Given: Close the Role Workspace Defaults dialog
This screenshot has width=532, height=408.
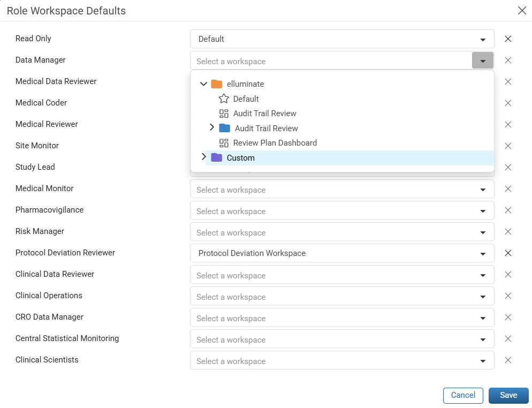Looking at the screenshot, I should pyautogui.click(x=522, y=11).
